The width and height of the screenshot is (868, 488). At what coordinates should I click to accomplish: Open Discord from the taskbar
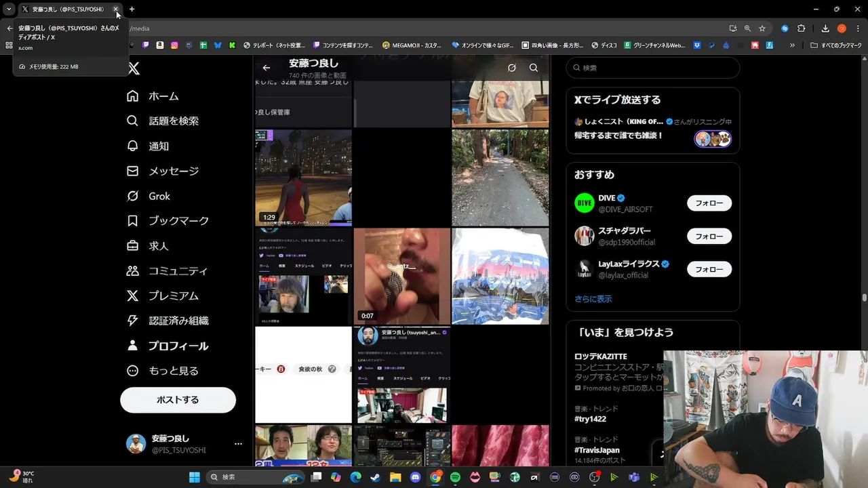[416, 477]
